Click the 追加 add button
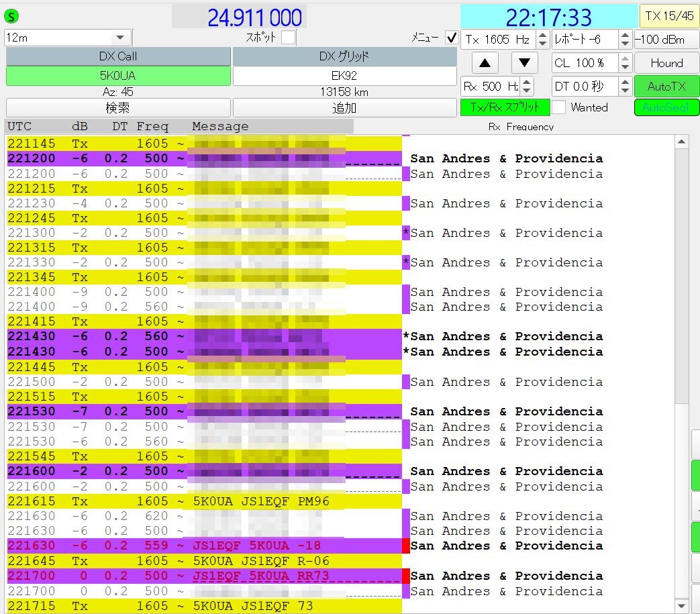 pos(344,107)
